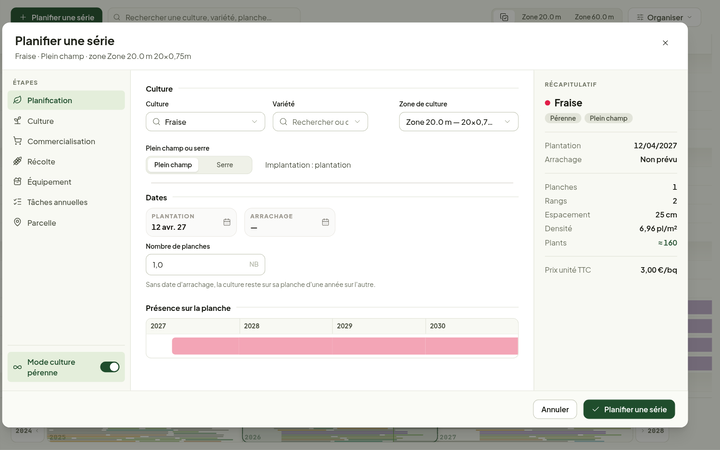
Task: Click the red dot beside Fraise summary
Action: tap(547, 103)
